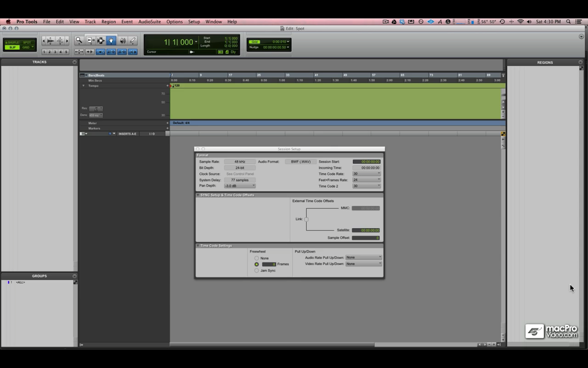Select the None freewheel radio button

click(x=257, y=258)
